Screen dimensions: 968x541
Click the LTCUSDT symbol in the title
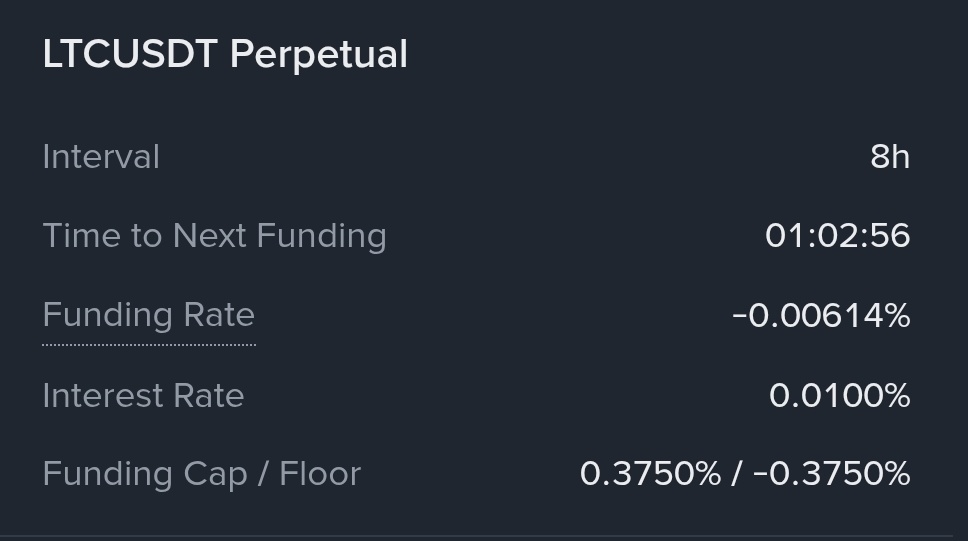(129, 54)
